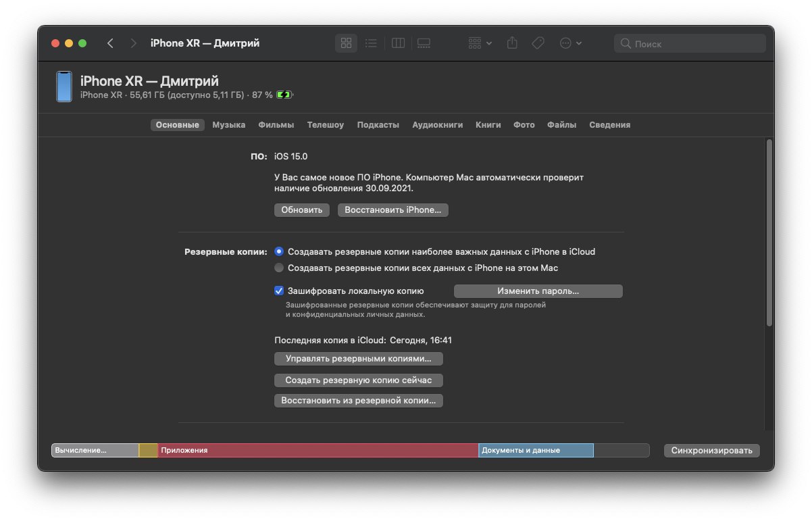Open the ellipsis action menu dropdown
The image size is (812, 521).
pos(570,43)
